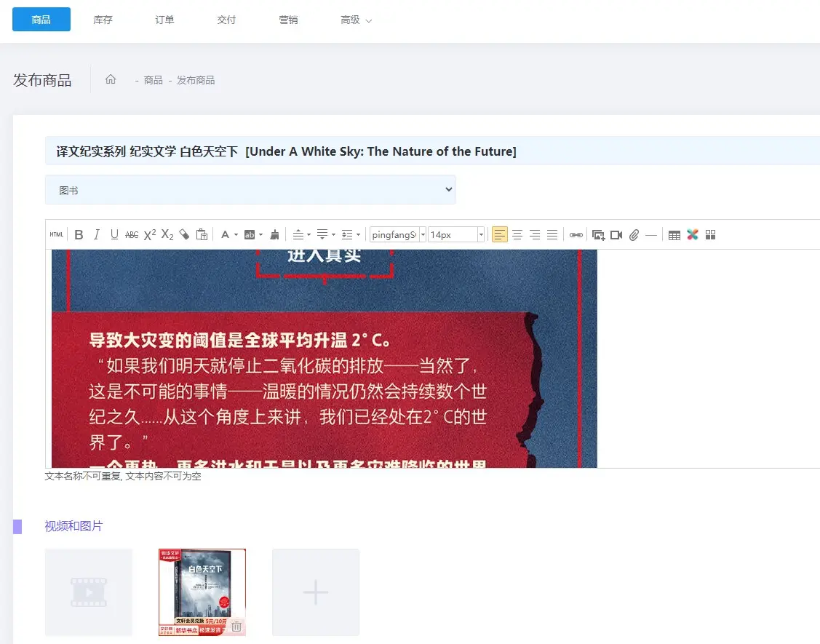Enable left text alignment

click(500, 234)
